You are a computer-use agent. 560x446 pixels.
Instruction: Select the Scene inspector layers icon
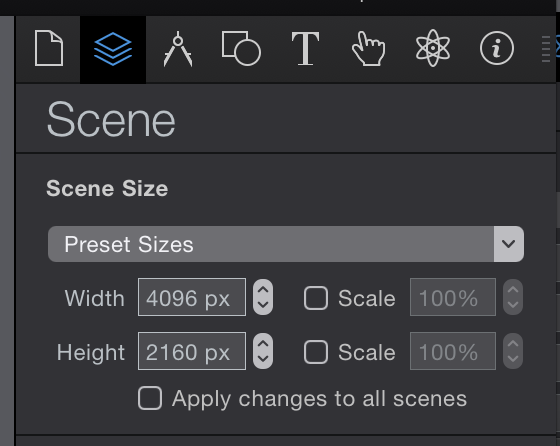click(x=113, y=49)
